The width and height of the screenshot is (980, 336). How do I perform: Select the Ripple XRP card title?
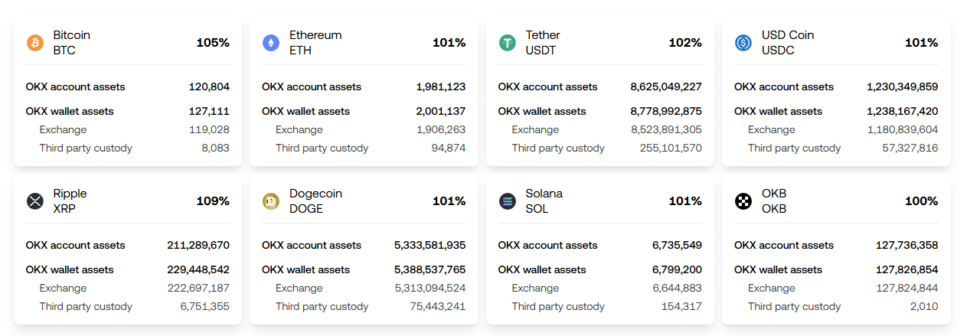click(70, 201)
